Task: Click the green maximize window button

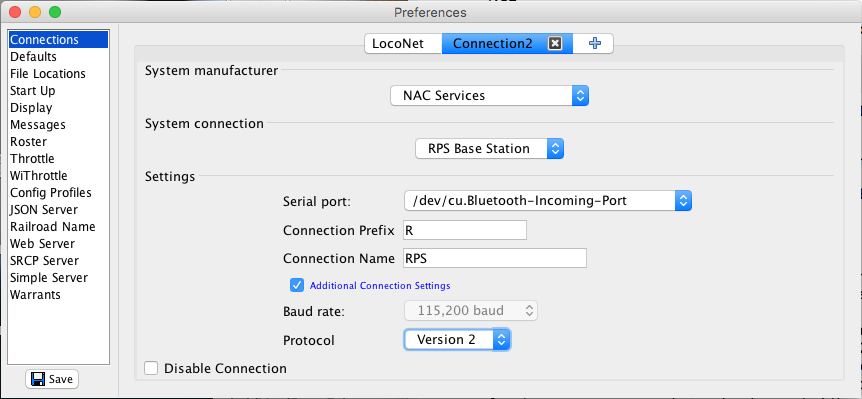Action: click(x=55, y=12)
